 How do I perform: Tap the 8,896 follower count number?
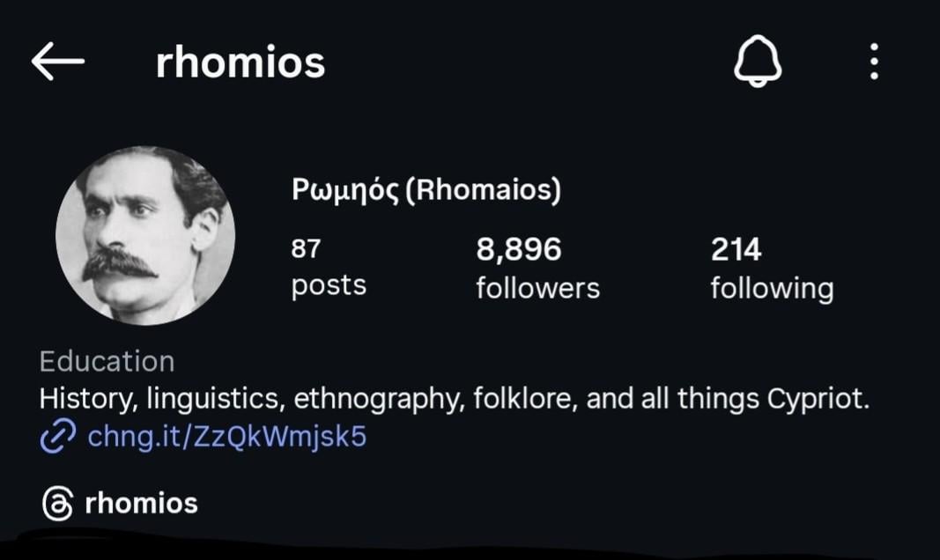519,250
